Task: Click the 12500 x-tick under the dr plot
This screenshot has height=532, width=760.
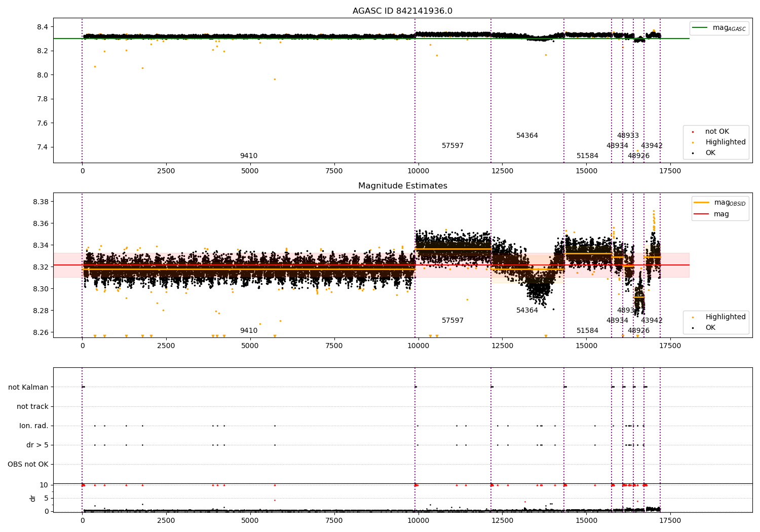Action: [x=502, y=520]
